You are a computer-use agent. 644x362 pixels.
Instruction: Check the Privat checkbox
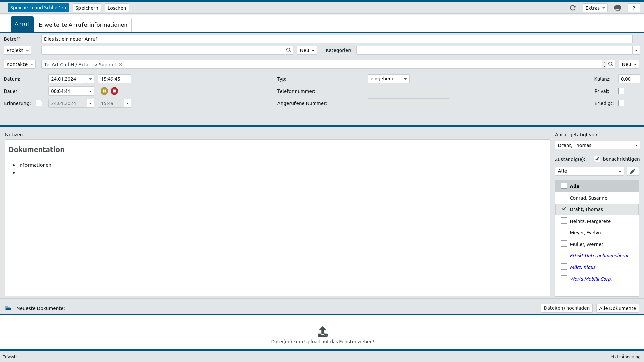pos(621,91)
